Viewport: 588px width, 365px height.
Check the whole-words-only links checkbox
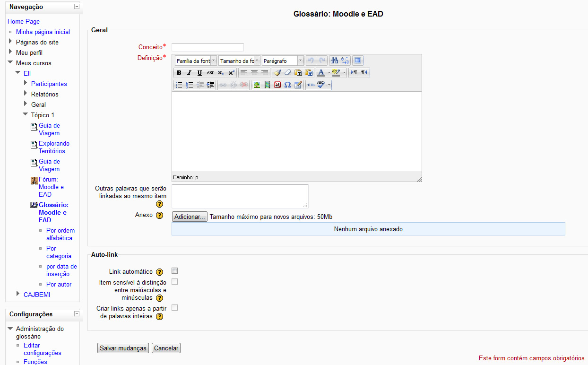[175, 308]
